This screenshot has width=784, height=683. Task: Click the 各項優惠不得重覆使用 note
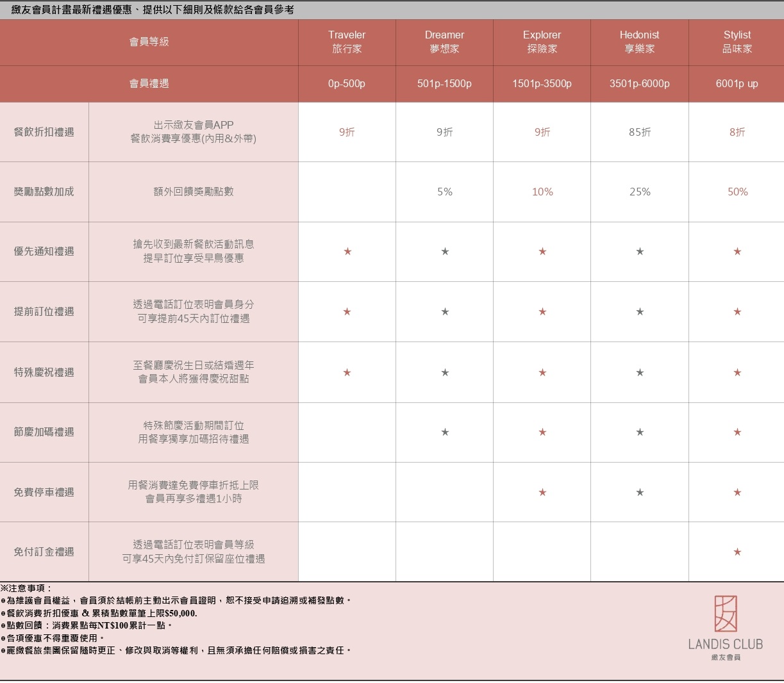pyautogui.click(x=53, y=638)
